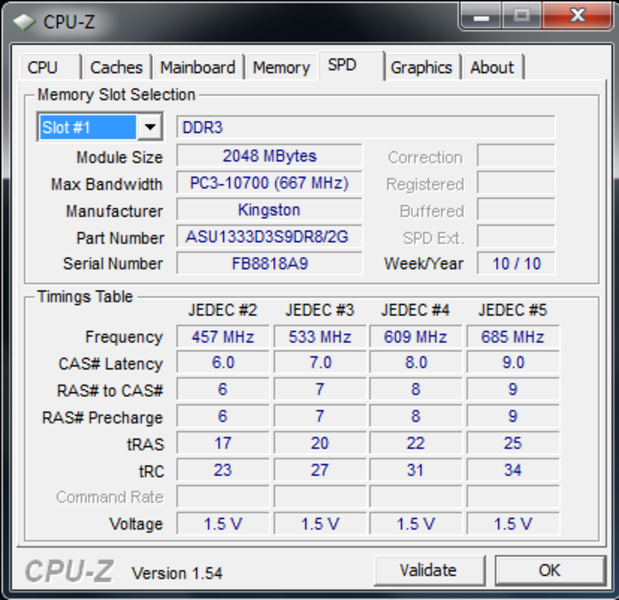Click the maximize button in title bar

[522, 16]
